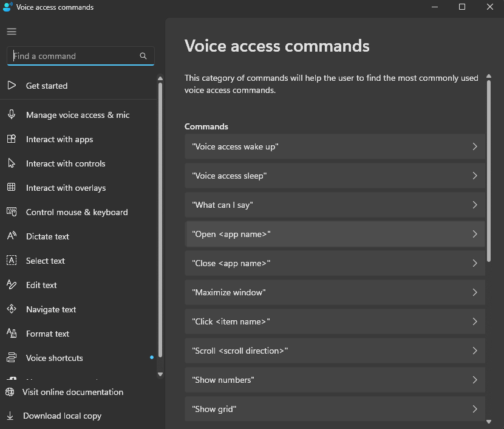Select the Navigate text category
This screenshot has width=504, height=429.
point(51,309)
